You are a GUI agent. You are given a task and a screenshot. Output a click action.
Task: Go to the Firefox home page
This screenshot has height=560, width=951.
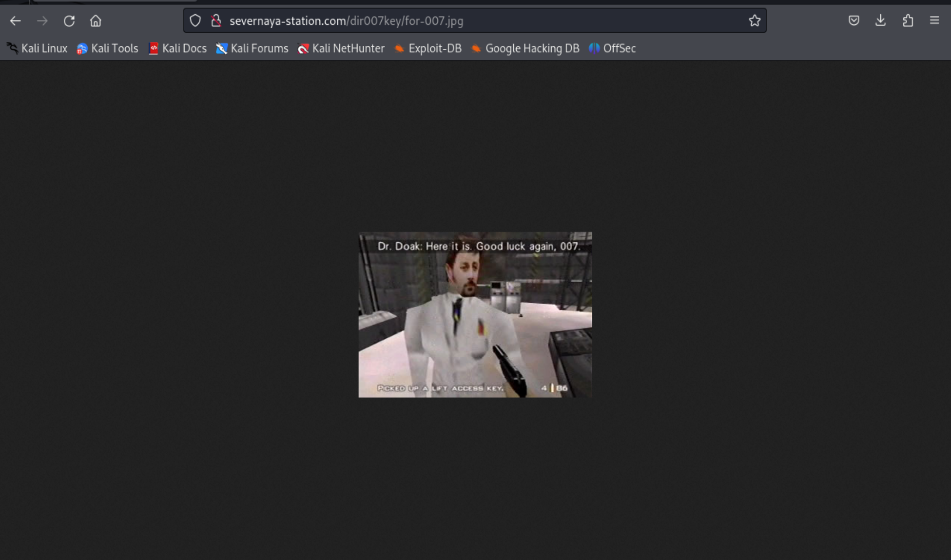(96, 21)
